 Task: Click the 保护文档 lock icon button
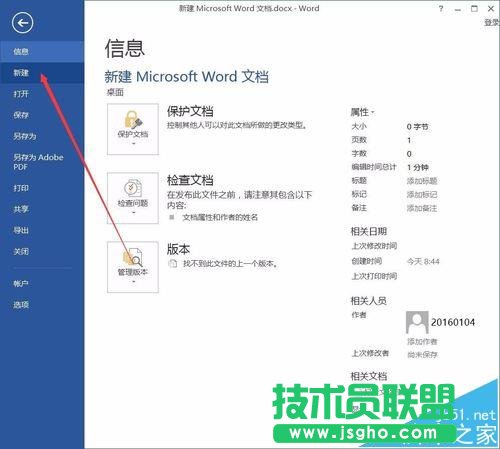point(133,129)
